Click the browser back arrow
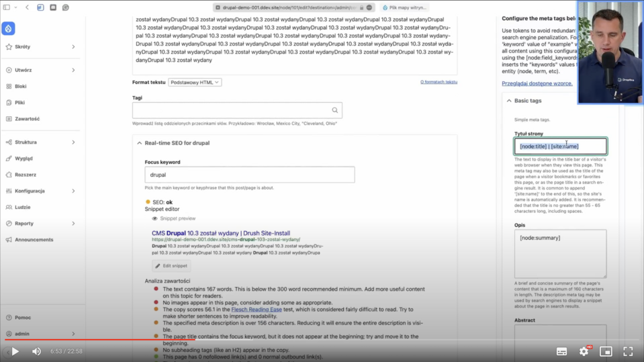Screen dimensions: 644x362 pos(27,7)
